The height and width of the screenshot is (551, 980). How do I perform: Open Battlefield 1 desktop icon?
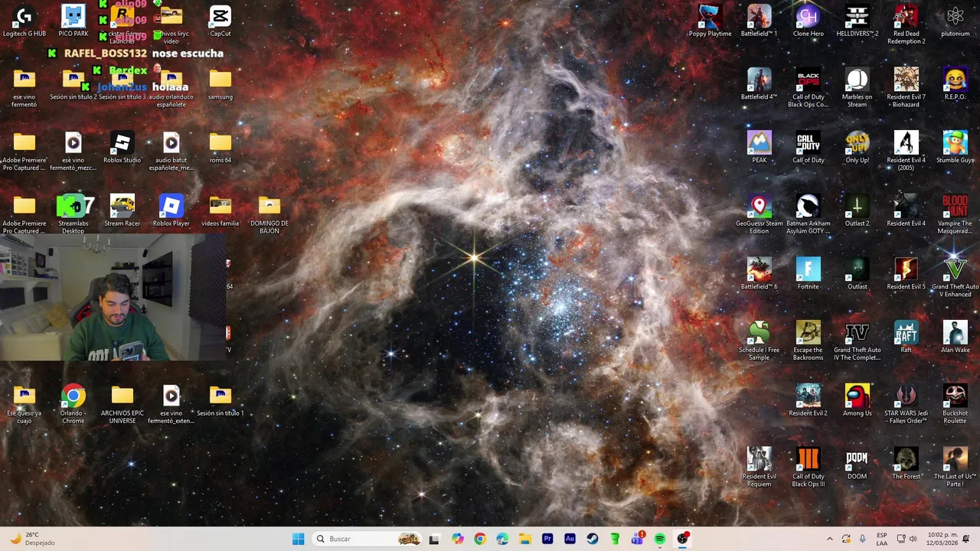point(759,21)
